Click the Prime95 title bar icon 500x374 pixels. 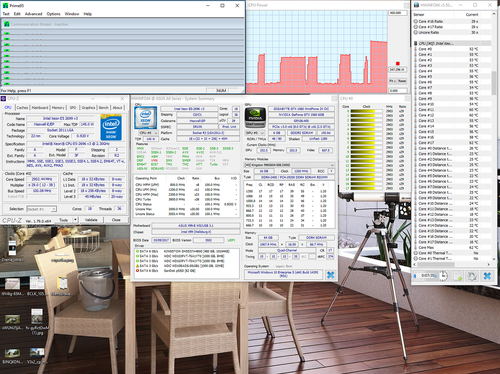(x=5, y=5)
